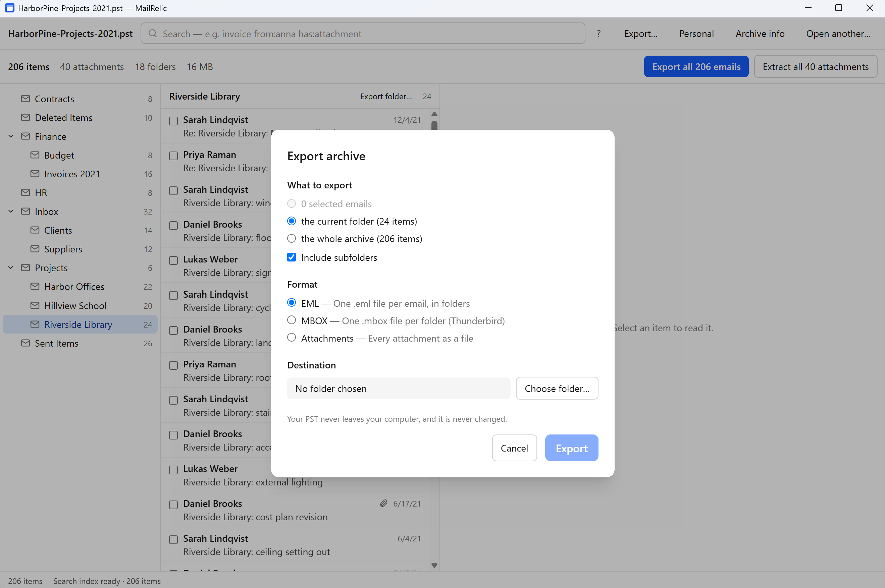The image size is (885, 588).
Task: Collapse the Finance folder chevron
Action: coord(11,136)
